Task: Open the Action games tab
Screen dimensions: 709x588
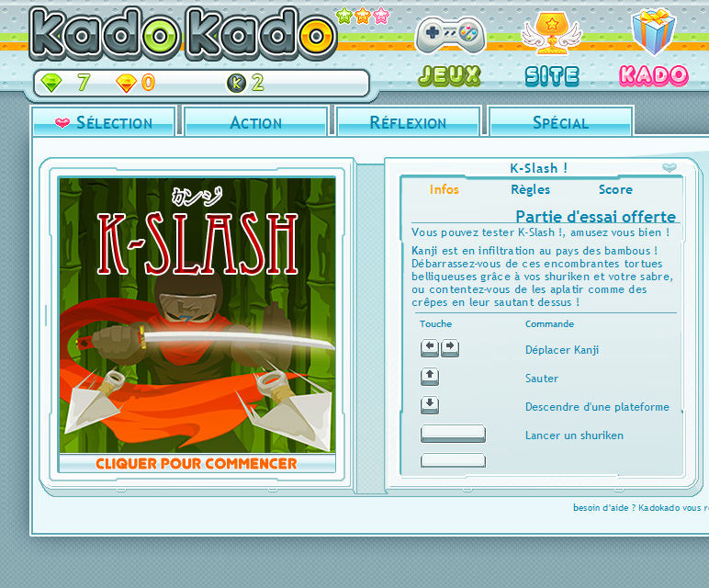Action: (255, 122)
